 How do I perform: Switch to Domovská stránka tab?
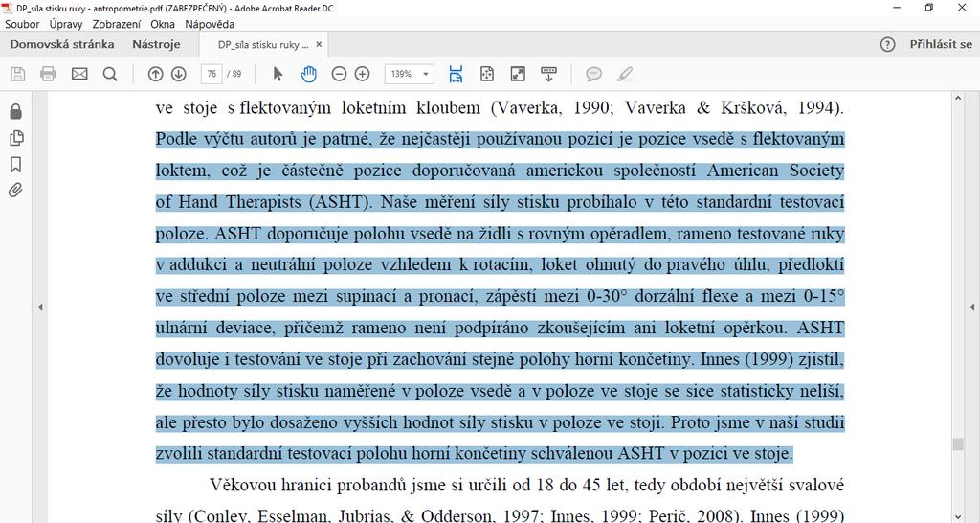pos(62,44)
